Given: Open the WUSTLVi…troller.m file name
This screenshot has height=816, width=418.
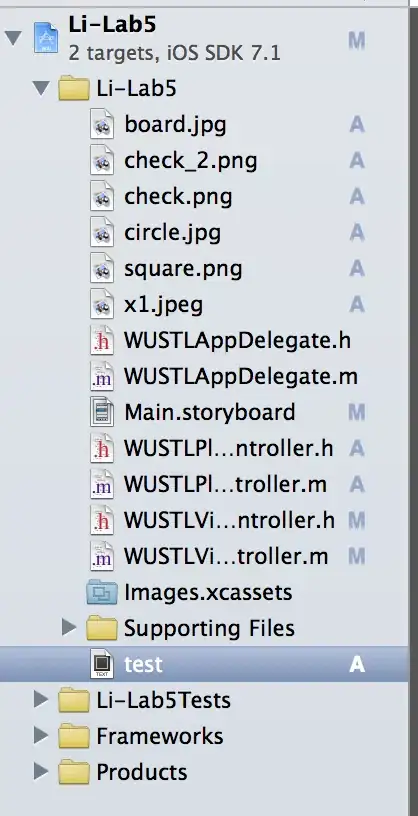Looking at the screenshot, I should point(226,557).
